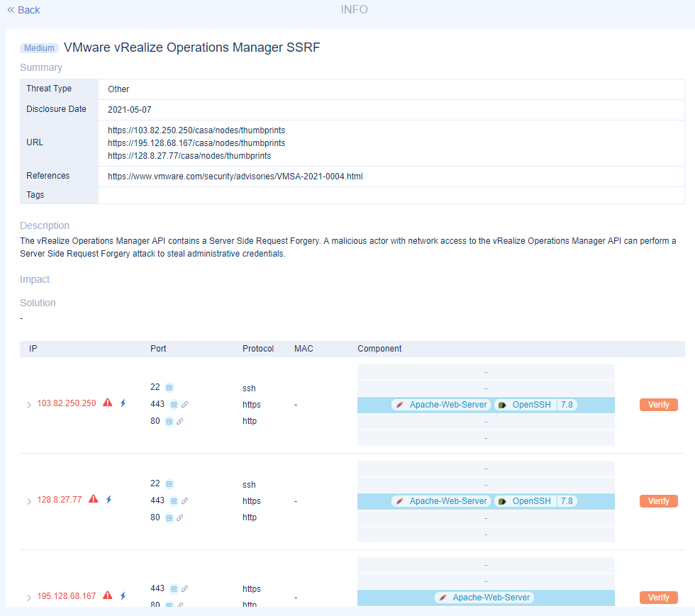Click the link icon for port 443 of 128.8.27.77
The height and width of the screenshot is (616, 695).
tap(185, 500)
